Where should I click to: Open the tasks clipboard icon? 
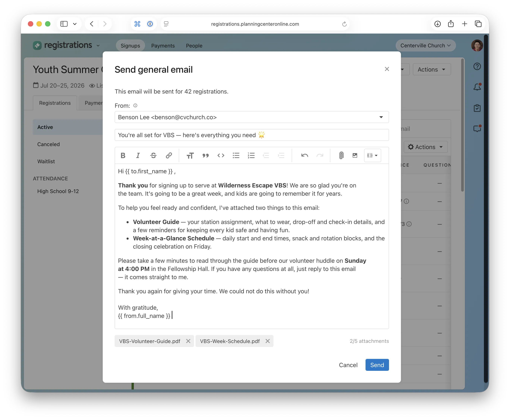click(x=477, y=108)
